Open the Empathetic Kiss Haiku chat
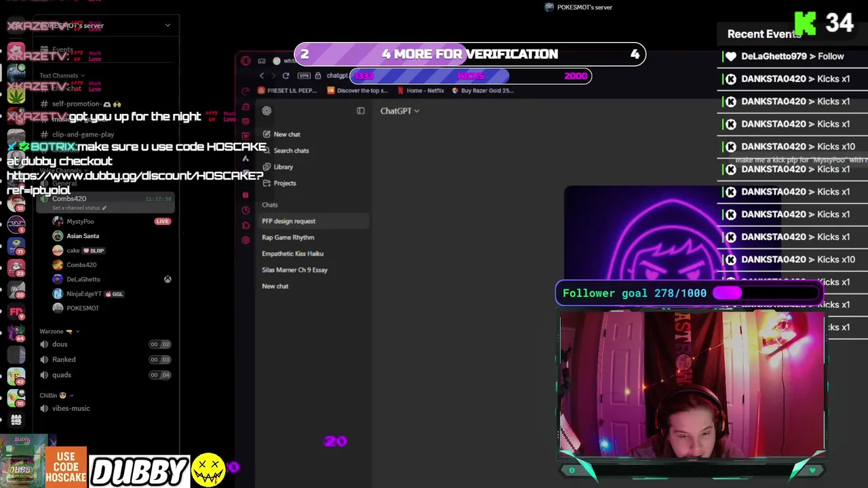Image resolution: width=868 pixels, height=488 pixels. pos(293,253)
